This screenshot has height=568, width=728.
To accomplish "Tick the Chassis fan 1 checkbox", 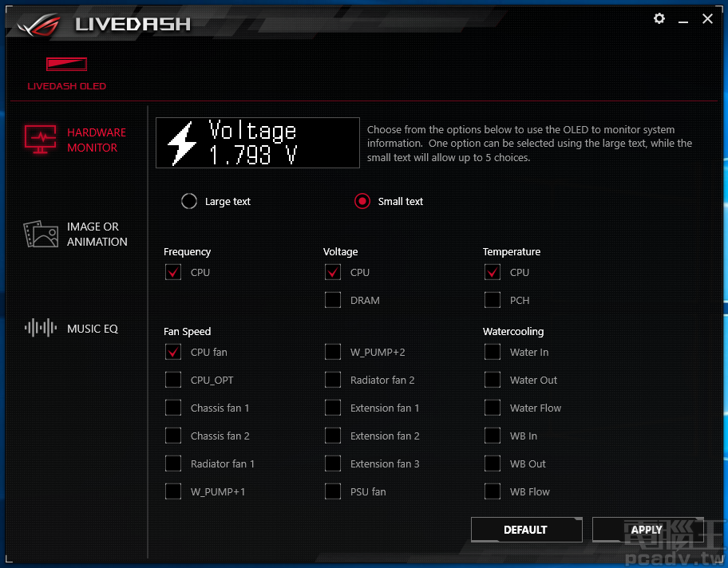I will point(173,408).
